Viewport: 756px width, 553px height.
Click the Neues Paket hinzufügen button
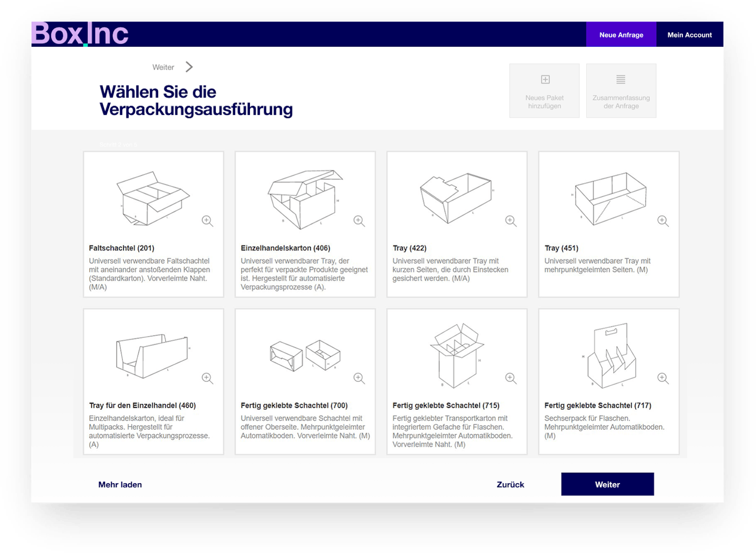click(x=544, y=91)
